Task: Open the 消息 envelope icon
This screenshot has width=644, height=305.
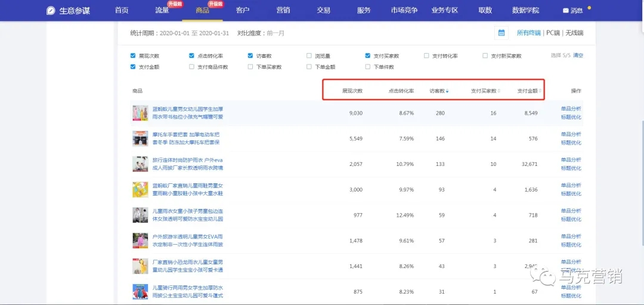Action: (x=566, y=11)
